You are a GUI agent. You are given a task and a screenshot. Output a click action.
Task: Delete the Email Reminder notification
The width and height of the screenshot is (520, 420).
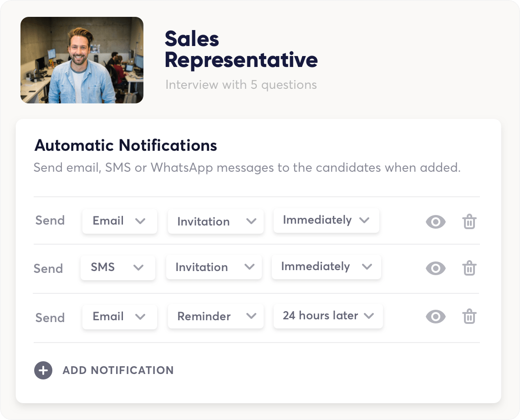pyautogui.click(x=469, y=316)
